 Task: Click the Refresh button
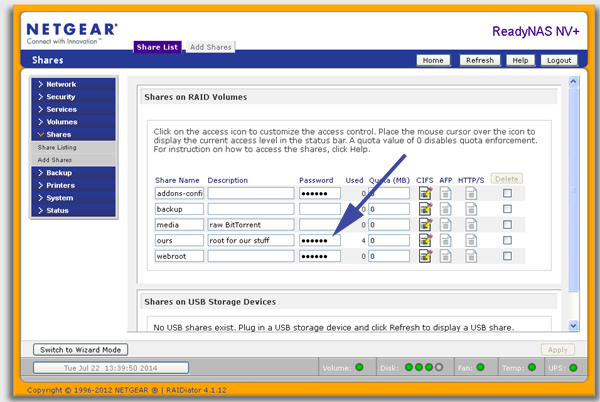pos(480,61)
